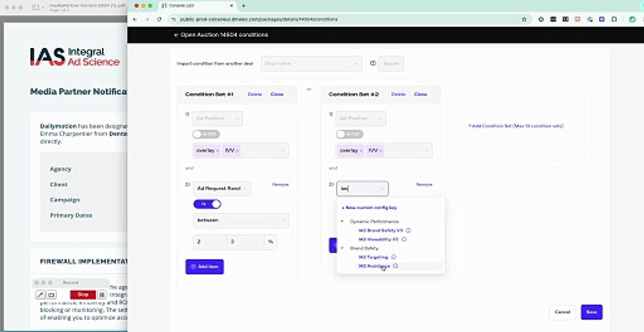
Task: Select IAS Targeting option
Action: [373, 257]
